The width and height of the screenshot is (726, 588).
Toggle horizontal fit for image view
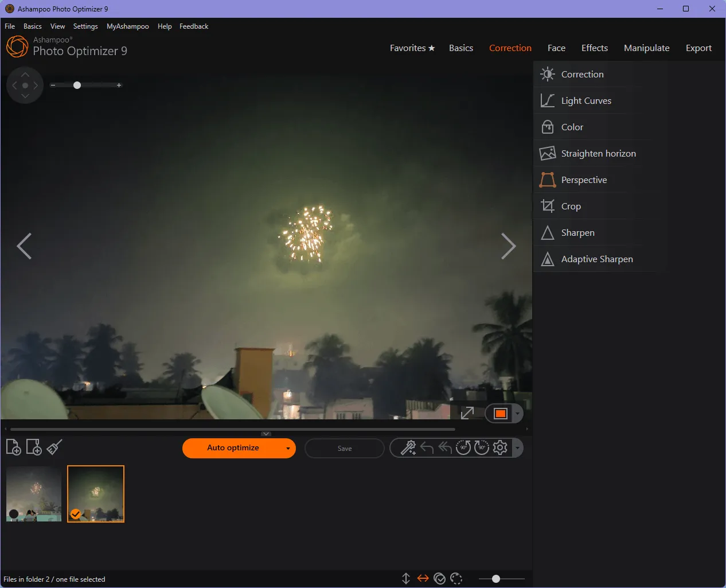pyautogui.click(x=423, y=579)
